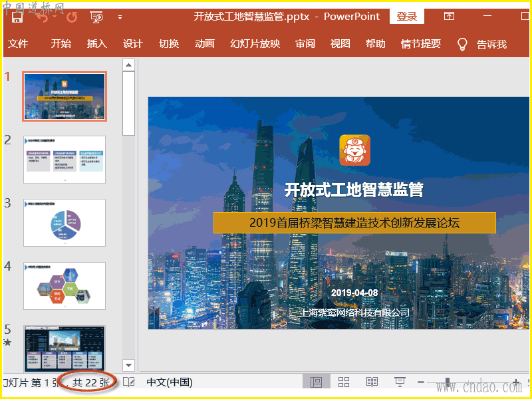
Task: Select slide 1 thumbnail
Action: (x=65, y=96)
